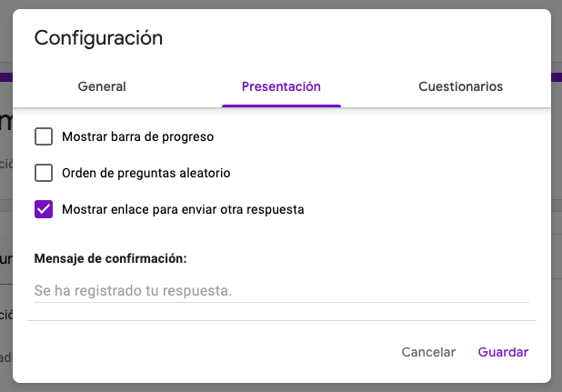Viewport: 562px width, 392px height.
Task: Click the purple underline beneath Presentación
Action: (281, 106)
